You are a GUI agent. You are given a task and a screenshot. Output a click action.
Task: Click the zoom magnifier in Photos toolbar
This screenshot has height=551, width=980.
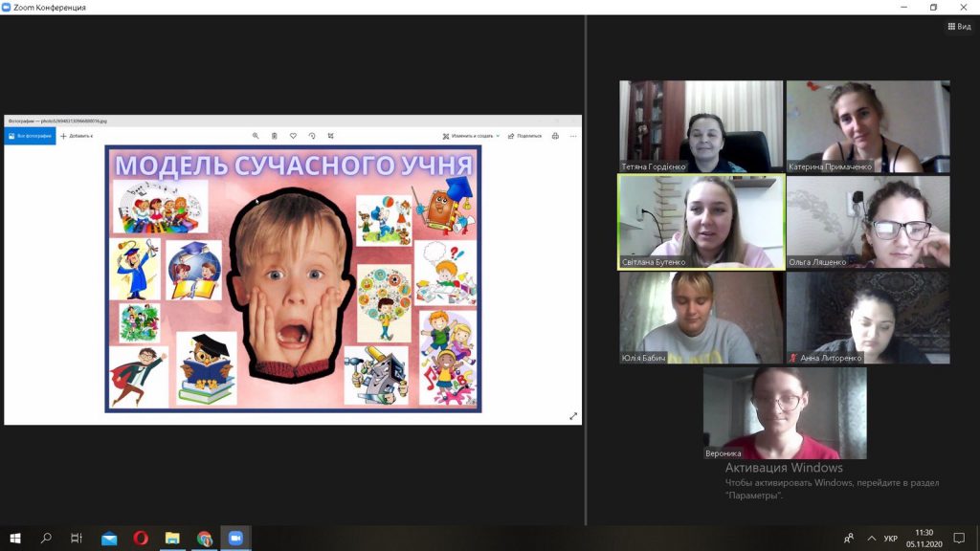click(x=256, y=136)
